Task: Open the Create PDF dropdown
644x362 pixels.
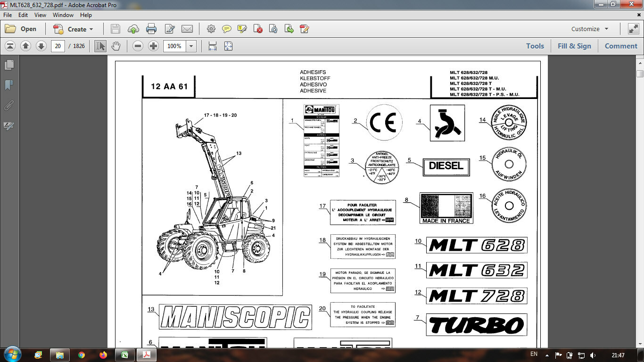Action: [x=73, y=29]
